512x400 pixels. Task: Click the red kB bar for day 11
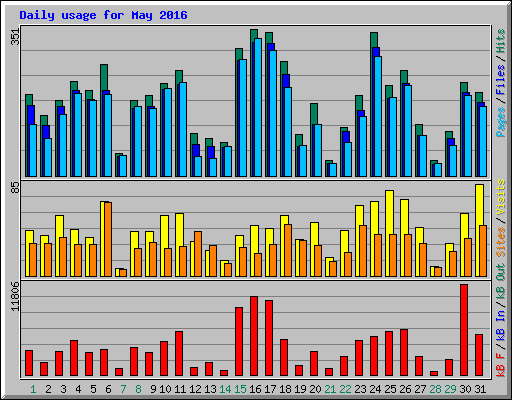(x=179, y=354)
